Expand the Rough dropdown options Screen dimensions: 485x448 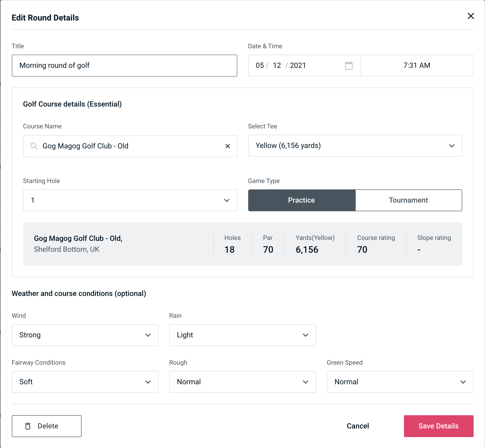point(306,382)
